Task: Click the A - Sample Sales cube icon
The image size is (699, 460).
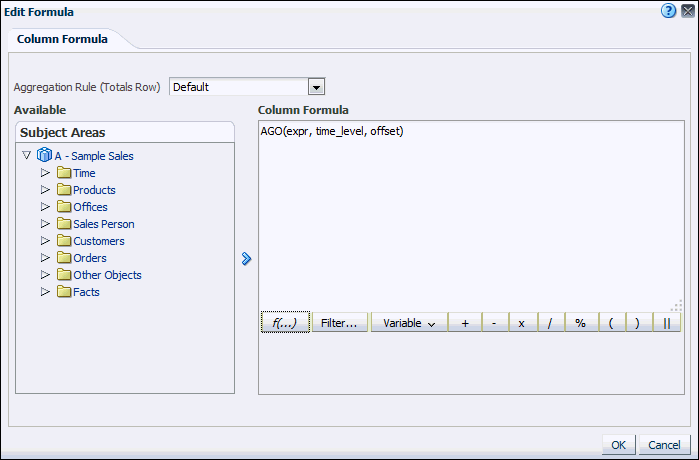Action: coord(44,155)
